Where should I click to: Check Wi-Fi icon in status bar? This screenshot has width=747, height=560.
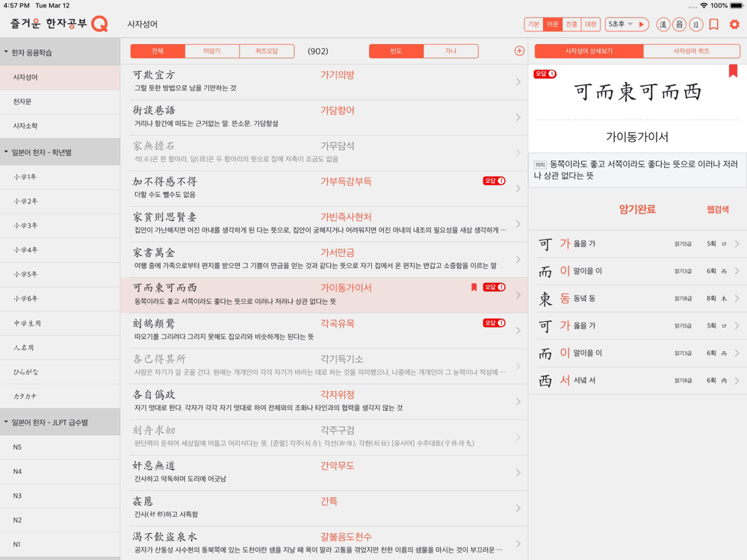[x=704, y=6]
